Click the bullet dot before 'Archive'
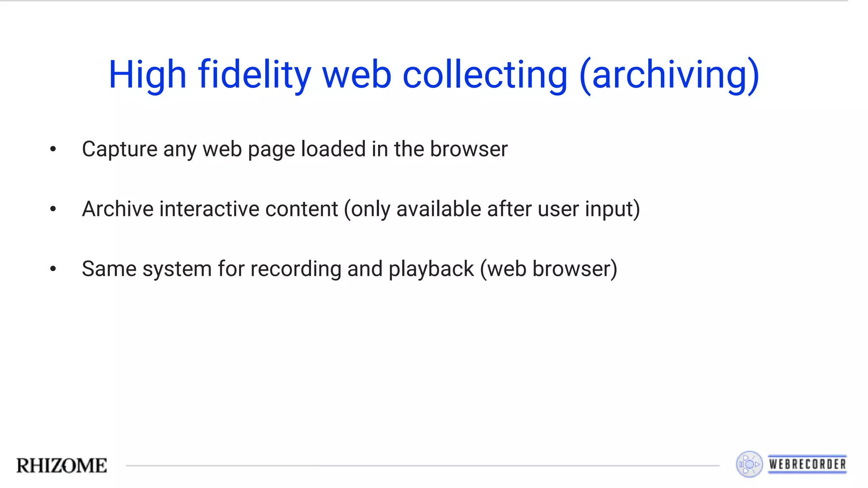Viewport: 868px width, 488px height. coord(53,209)
